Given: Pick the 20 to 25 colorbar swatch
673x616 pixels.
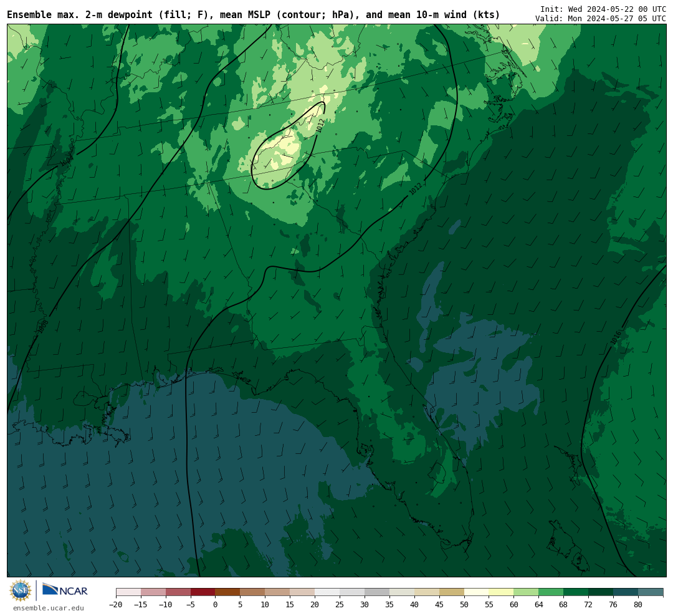Looking at the screenshot, I should (327, 592).
